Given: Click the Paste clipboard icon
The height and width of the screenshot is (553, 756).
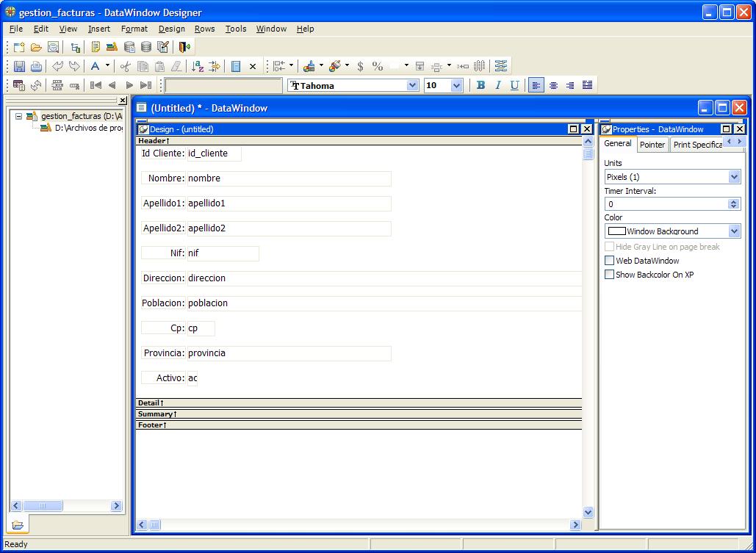Looking at the screenshot, I should 159,66.
